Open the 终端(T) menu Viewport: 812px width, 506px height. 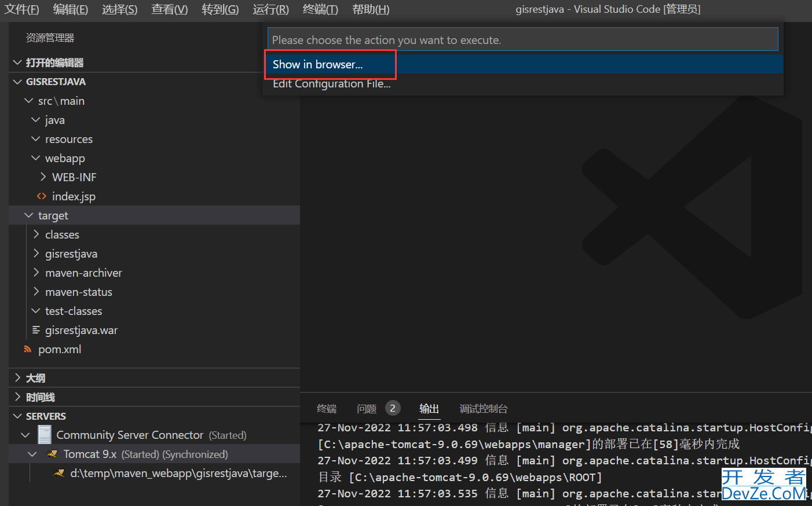pyautogui.click(x=320, y=9)
